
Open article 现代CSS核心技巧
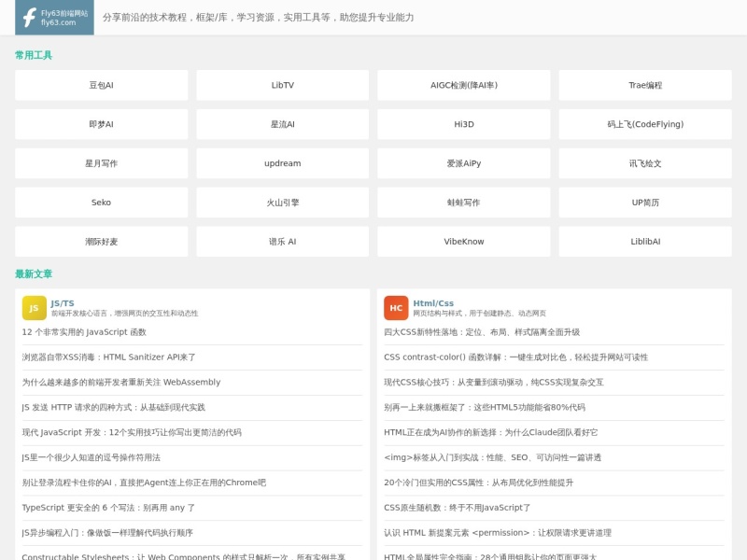(x=494, y=382)
